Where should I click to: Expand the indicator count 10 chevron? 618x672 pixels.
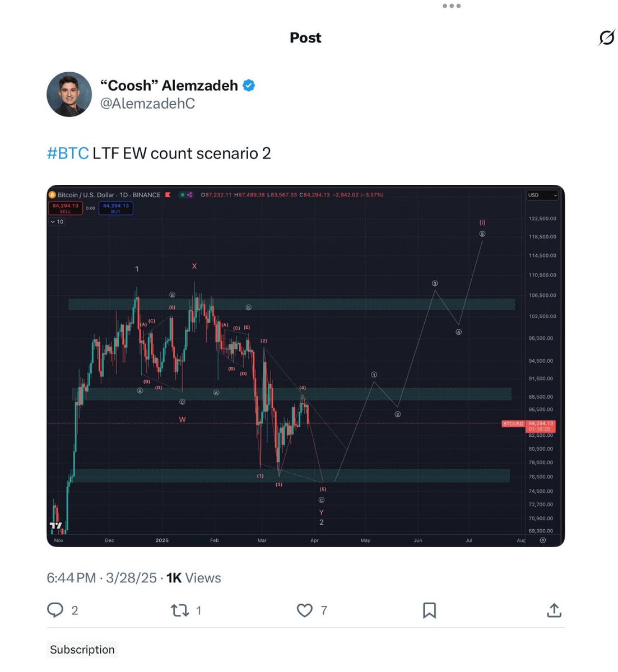[57, 222]
